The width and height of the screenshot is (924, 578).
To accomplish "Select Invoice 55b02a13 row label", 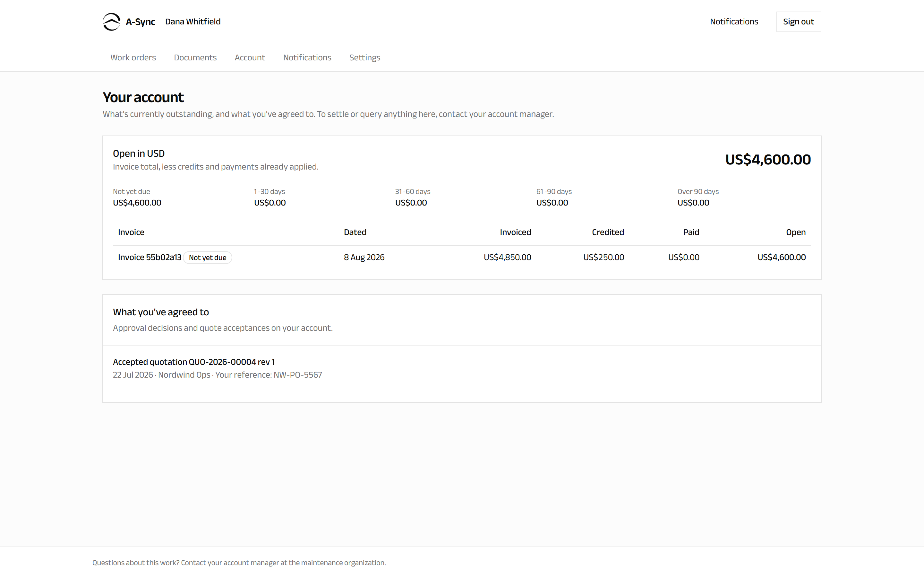I will pos(150,257).
